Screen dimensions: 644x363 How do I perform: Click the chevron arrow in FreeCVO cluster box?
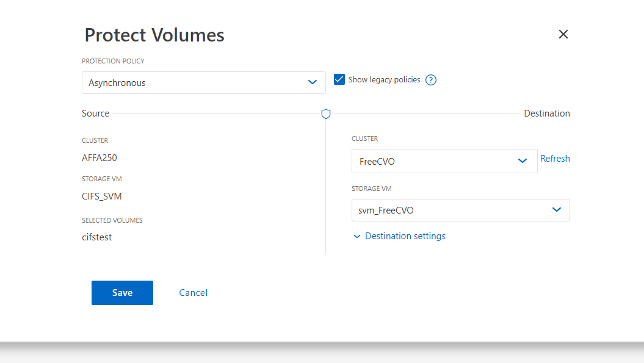[x=523, y=161]
